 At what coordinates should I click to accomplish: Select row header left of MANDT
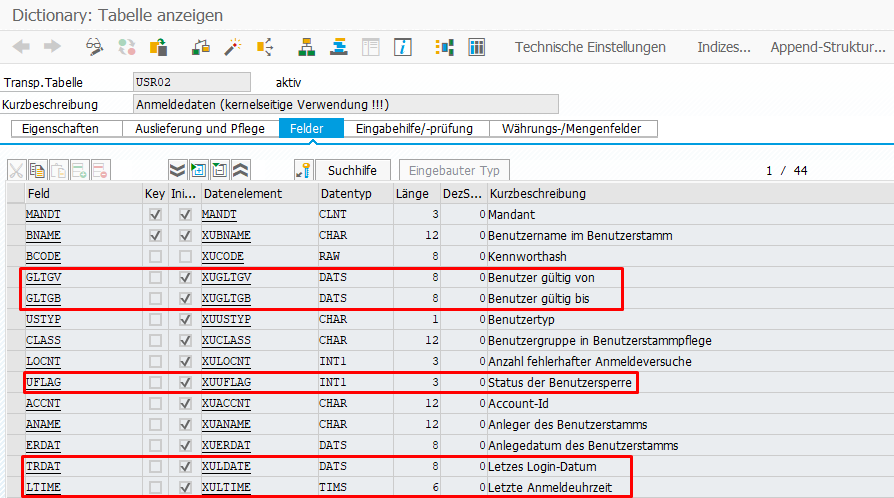[x=15, y=214]
